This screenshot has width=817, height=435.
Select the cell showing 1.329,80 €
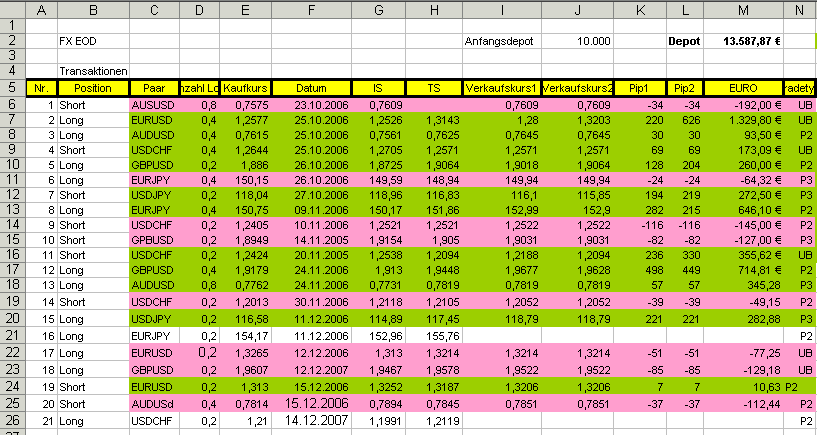click(x=744, y=119)
